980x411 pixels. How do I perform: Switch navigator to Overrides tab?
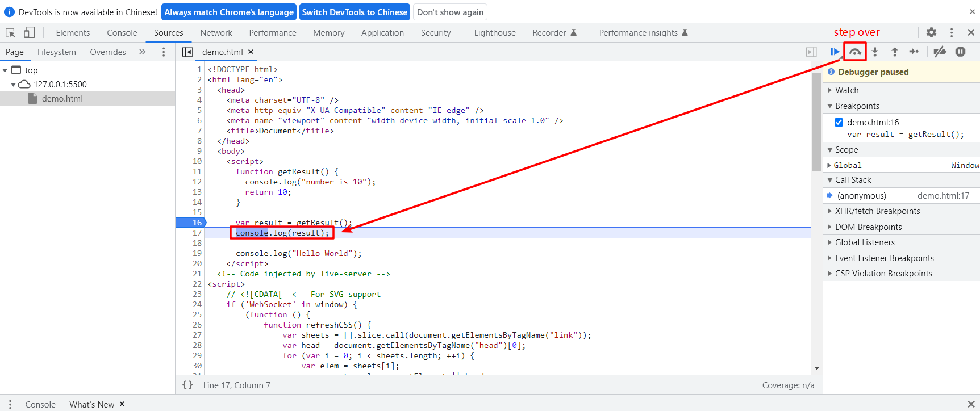[108, 52]
